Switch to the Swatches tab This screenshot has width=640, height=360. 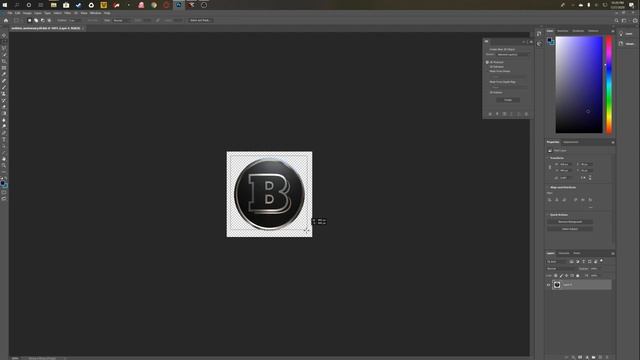click(x=562, y=31)
